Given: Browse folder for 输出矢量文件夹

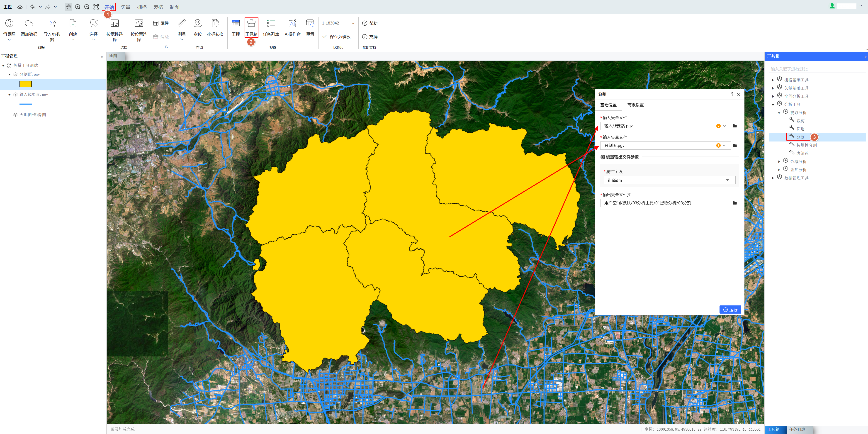Looking at the screenshot, I should pyautogui.click(x=735, y=203).
